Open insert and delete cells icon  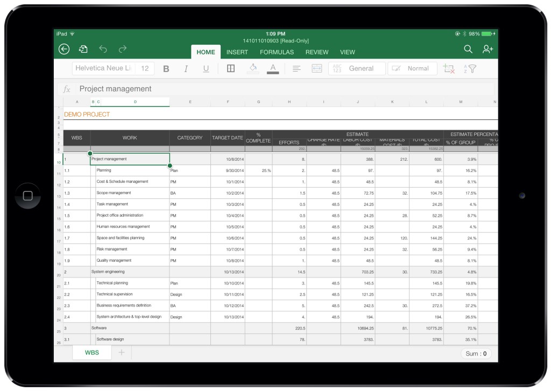pyautogui.click(x=449, y=68)
